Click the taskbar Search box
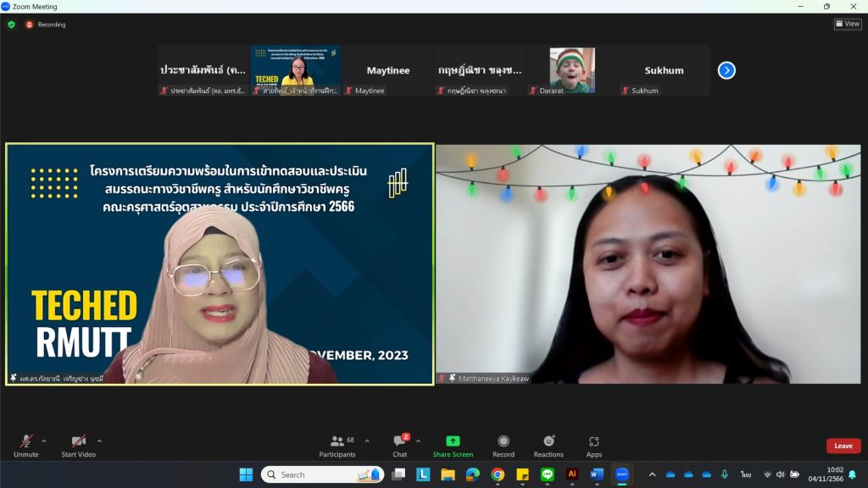 coord(323,474)
